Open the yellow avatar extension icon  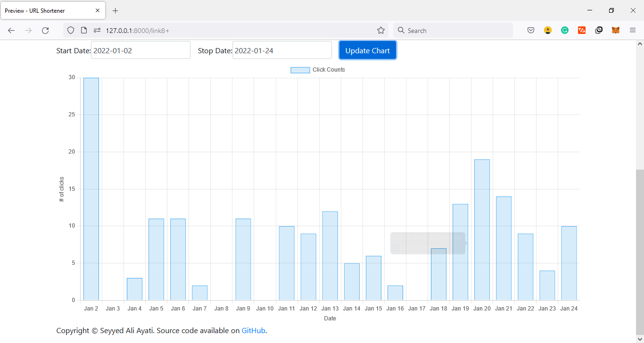[548, 30]
